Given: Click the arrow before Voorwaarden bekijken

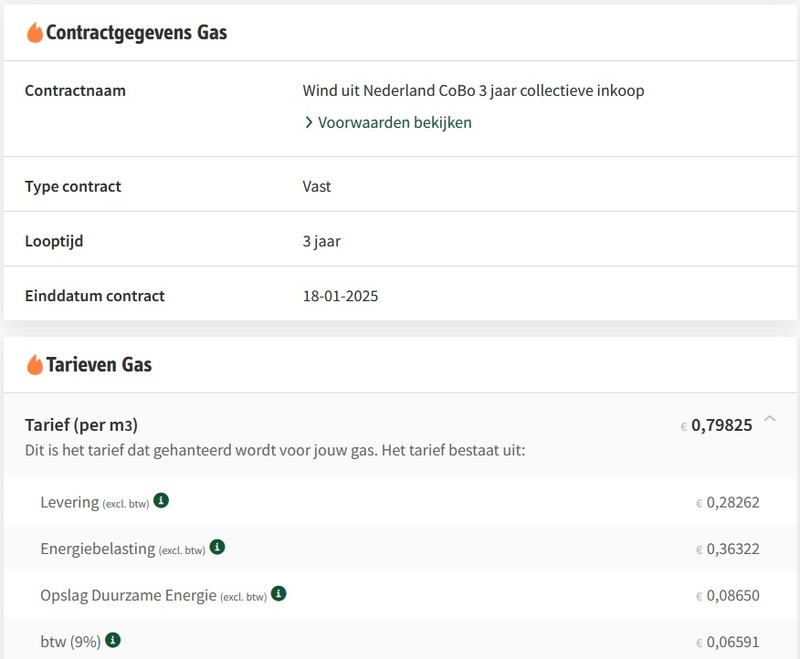Looking at the screenshot, I should 309,123.
